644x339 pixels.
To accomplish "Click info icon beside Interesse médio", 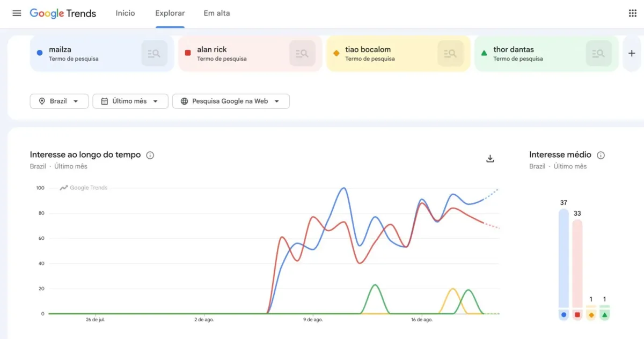I will 601,155.
